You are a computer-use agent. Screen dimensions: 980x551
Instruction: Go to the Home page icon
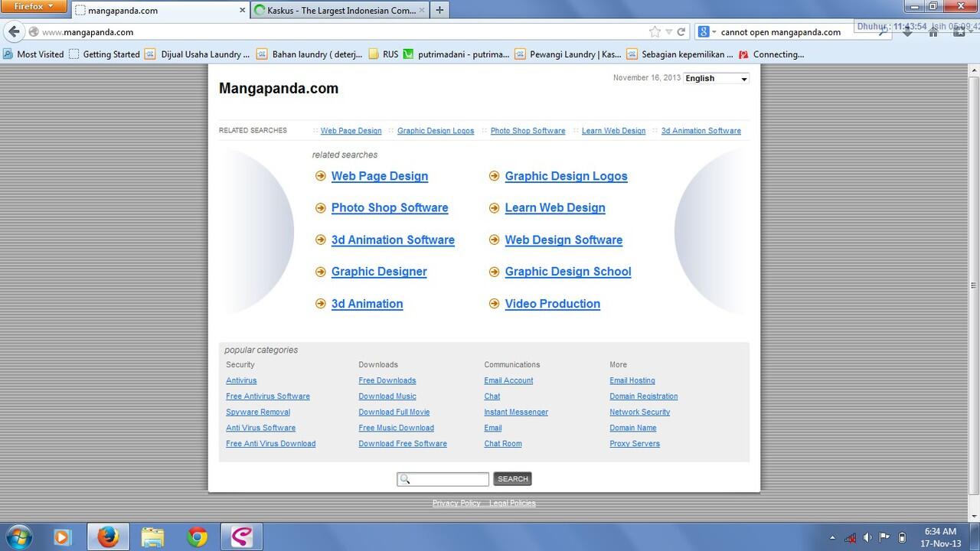(x=933, y=32)
